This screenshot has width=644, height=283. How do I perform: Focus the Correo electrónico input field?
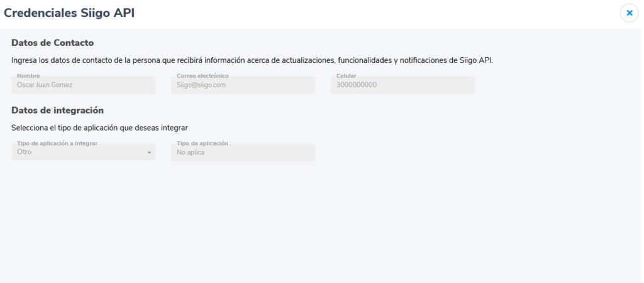(x=243, y=85)
